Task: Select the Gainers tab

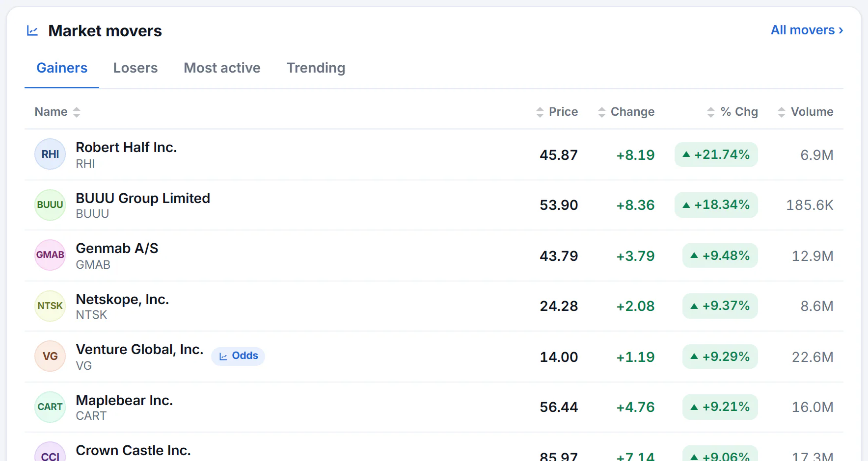Action: point(62,68)
